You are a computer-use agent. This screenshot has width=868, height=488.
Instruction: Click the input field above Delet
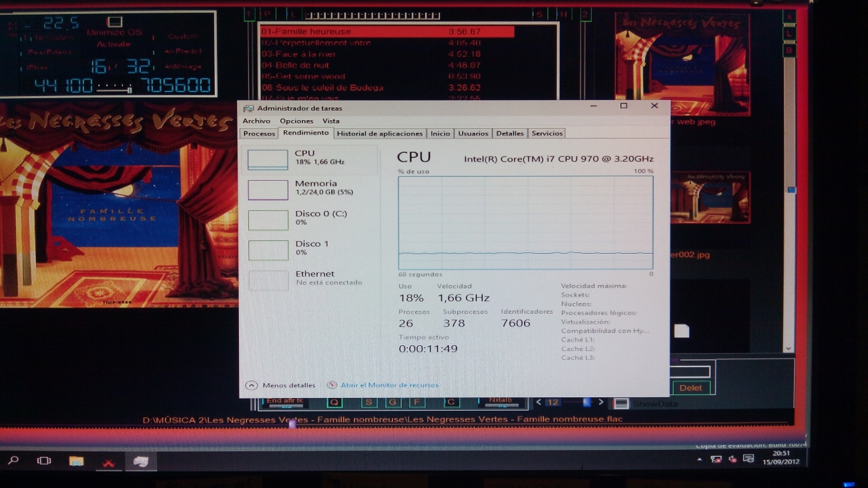pyautogui.click(x=690, y=372)
